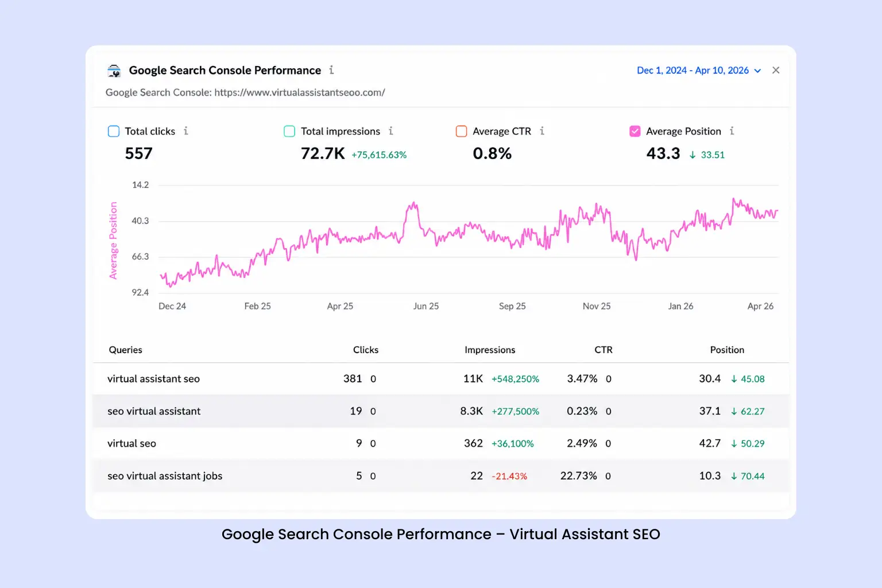Click the 72.7K impressions value

click(323, 154)
